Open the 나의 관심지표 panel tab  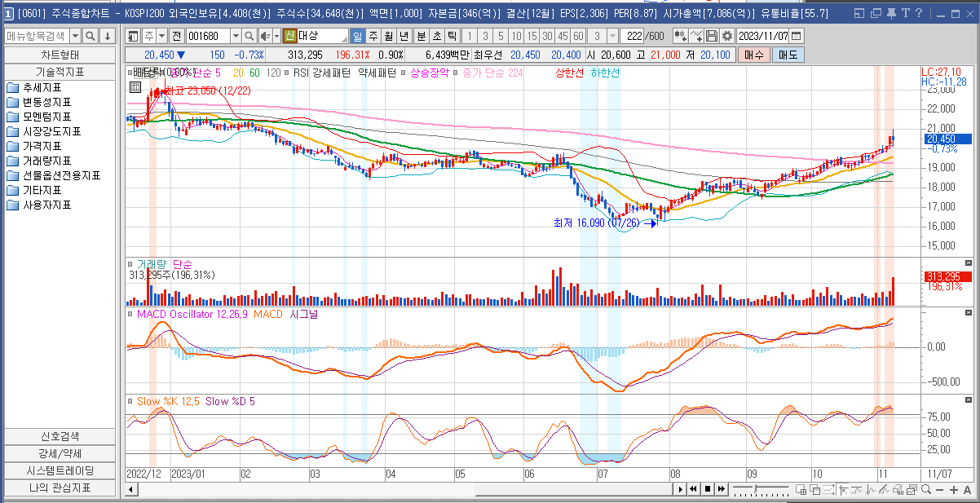[60, 488]
